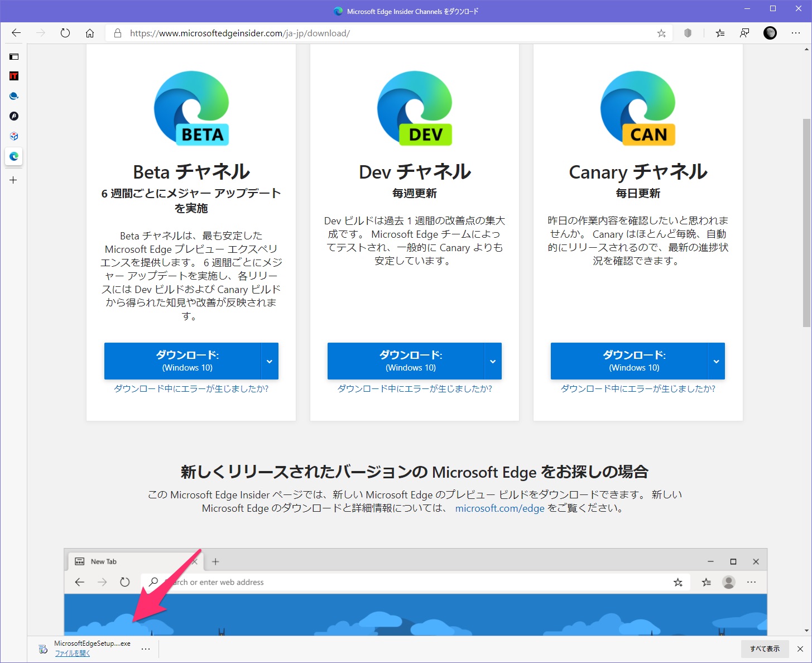Screen dimensions: 812x663
Task: Click the page vertical scrollbar thumb
Action: click(x=806, y=223)
